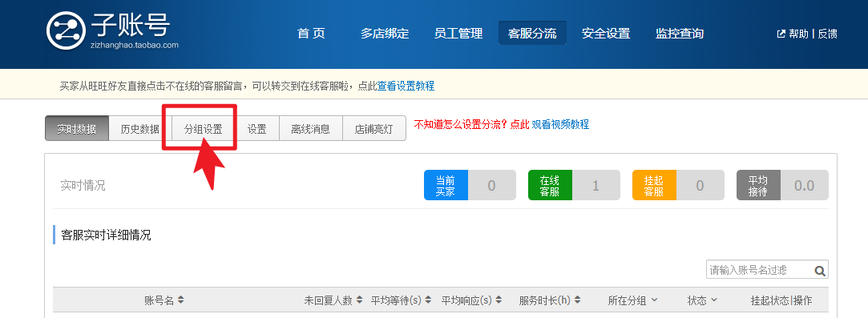
Task: Click the external link icon beside 帮助
Action: pos(781,34)
